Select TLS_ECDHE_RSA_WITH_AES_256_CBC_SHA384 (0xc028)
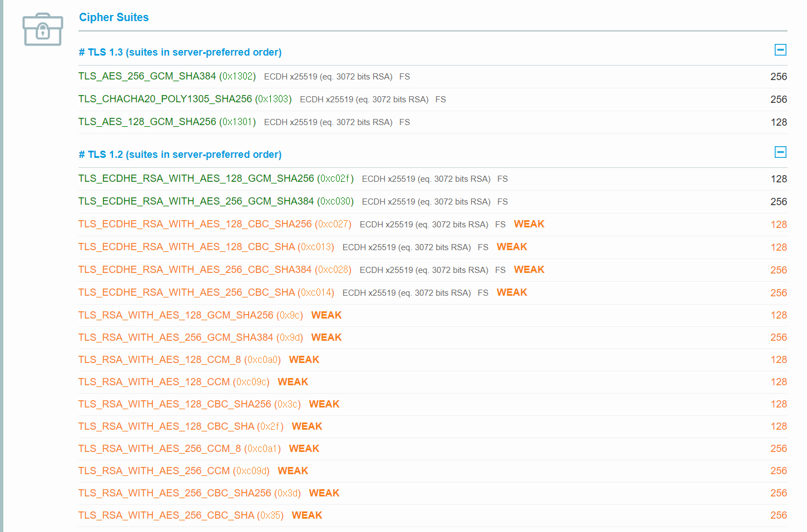Viewport: 807px width, 532px height. (x=215, y=270)
